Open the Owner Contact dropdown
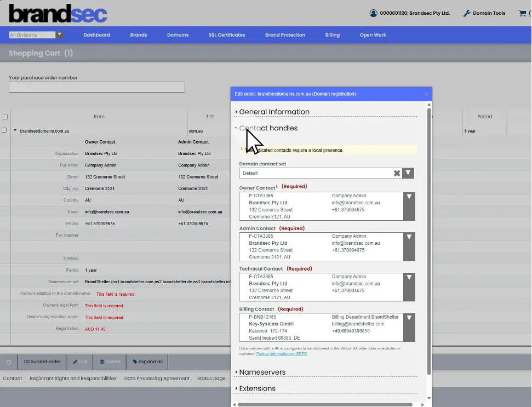This screenshot has height=407, width=532. point(409,206)
